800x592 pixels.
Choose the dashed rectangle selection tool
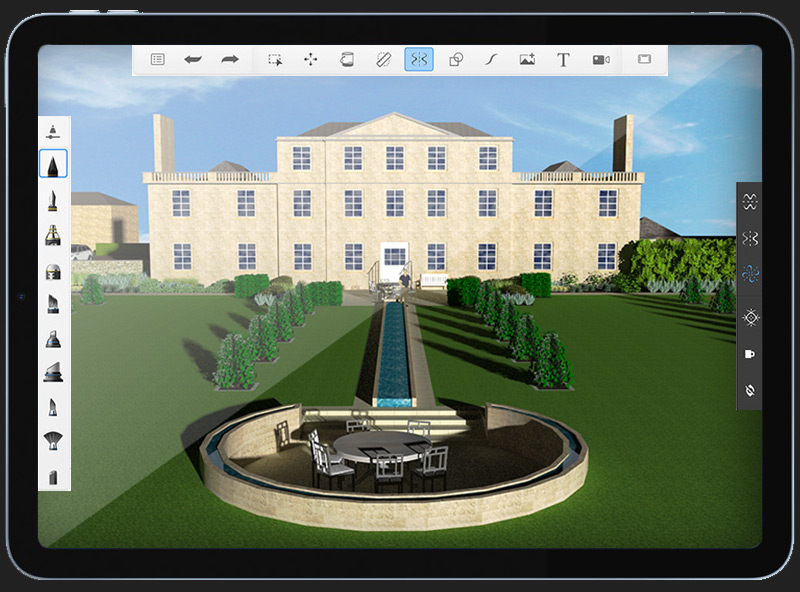275,60
